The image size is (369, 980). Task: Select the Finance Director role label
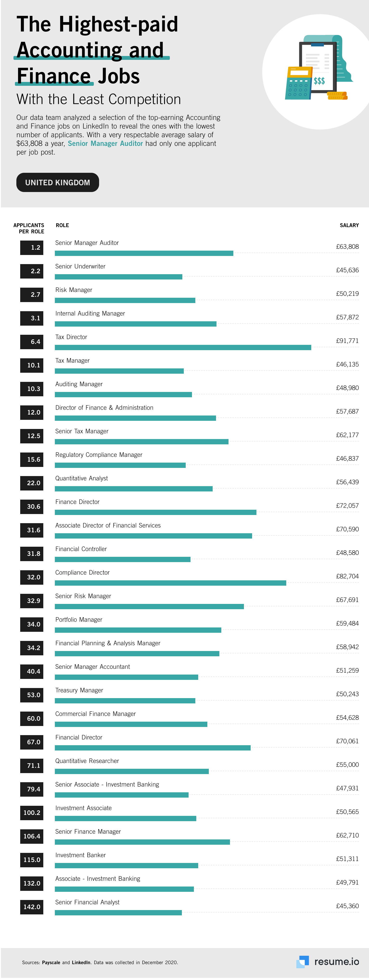(x=77, y=502)
